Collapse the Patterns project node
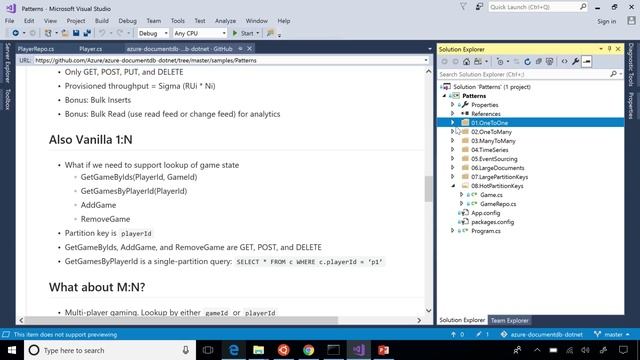Image resolution: width=640 pixels, height=360 pixels. (x=444, y=96)
